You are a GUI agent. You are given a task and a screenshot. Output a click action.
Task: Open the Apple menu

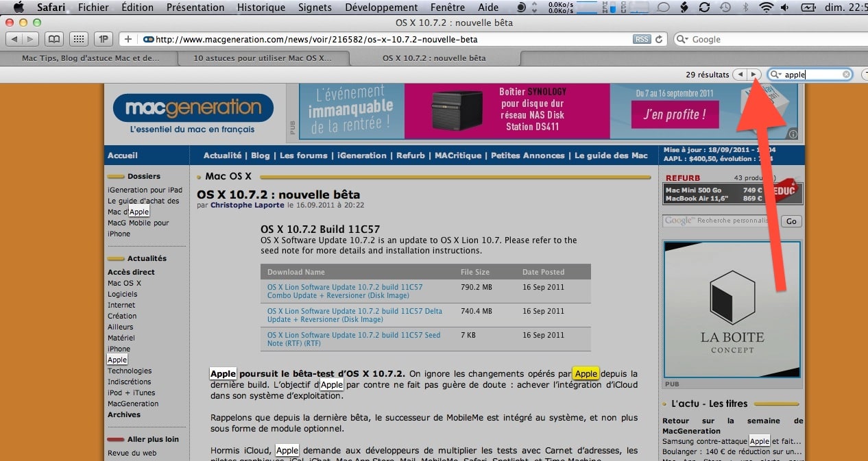pos(18,8)
